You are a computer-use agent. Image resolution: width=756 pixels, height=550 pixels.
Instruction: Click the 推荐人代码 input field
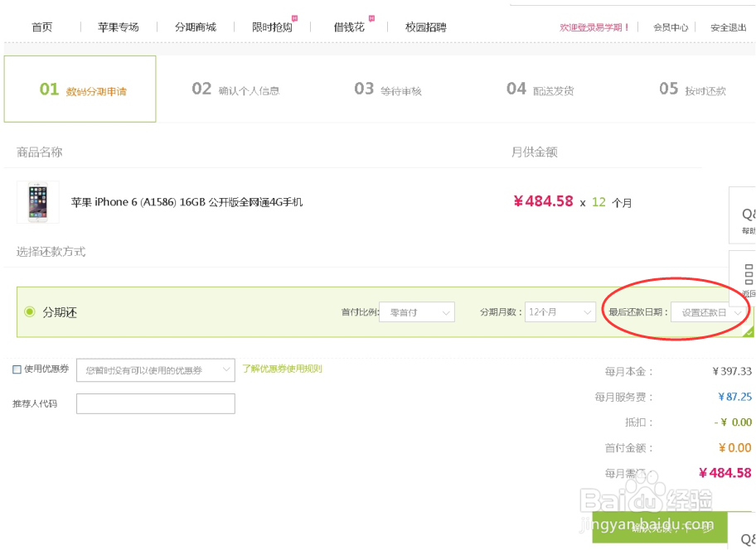click(x=156, y=403)
